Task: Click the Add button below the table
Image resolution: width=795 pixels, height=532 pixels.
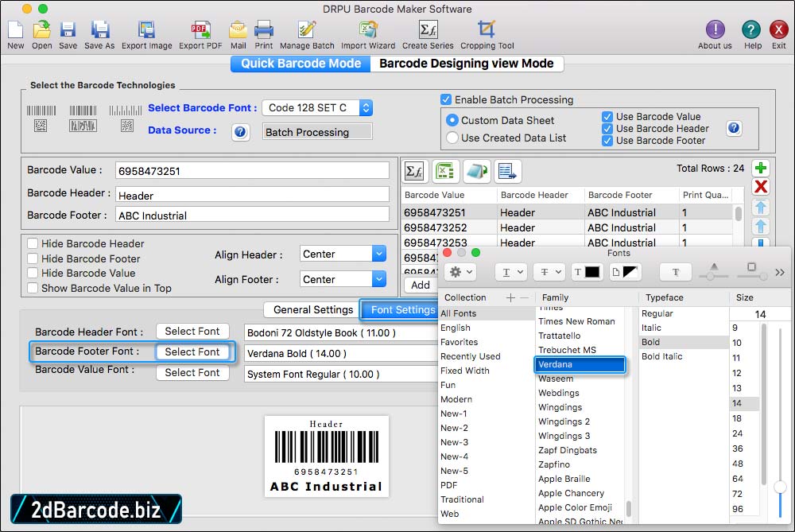Action: click(421, 285)
